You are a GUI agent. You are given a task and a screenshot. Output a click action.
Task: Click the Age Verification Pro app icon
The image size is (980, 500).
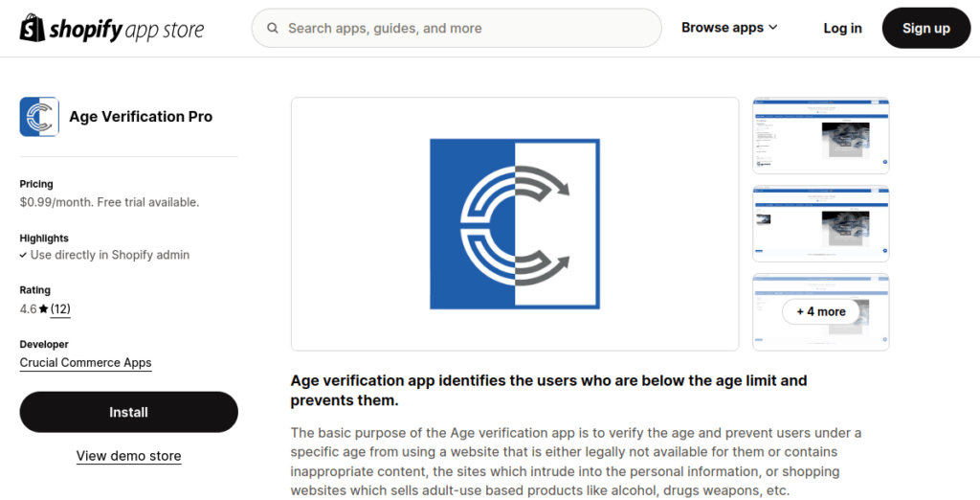[39, 117]
